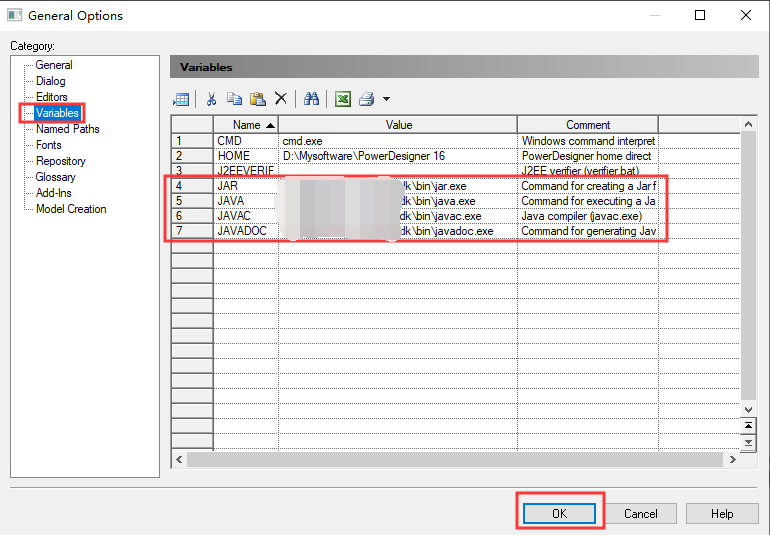Click 'Windows command interpret' comment cell
This screenshot has width=770, height=535.
[x=588, y=141]
